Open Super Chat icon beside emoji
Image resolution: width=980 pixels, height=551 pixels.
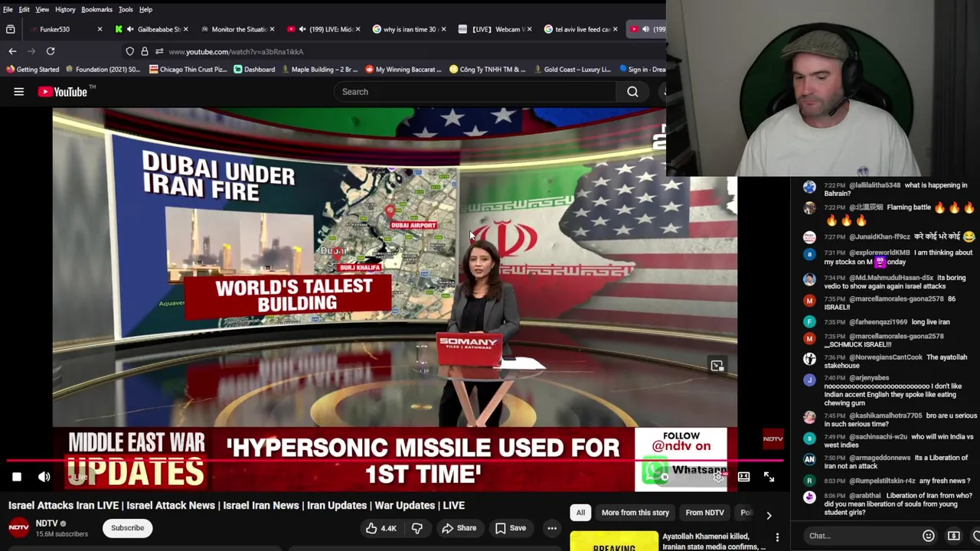coord(954,536)
